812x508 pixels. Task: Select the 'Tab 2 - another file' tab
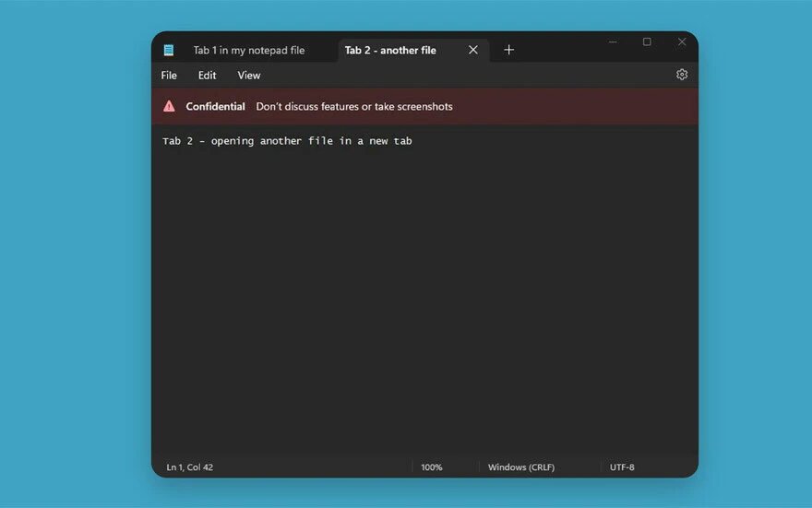pos(390,50)
